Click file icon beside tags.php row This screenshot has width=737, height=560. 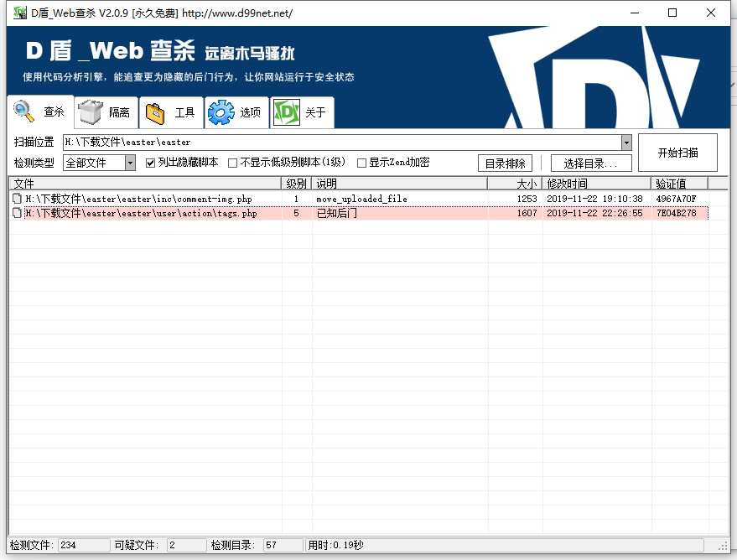tap(17, 214)
